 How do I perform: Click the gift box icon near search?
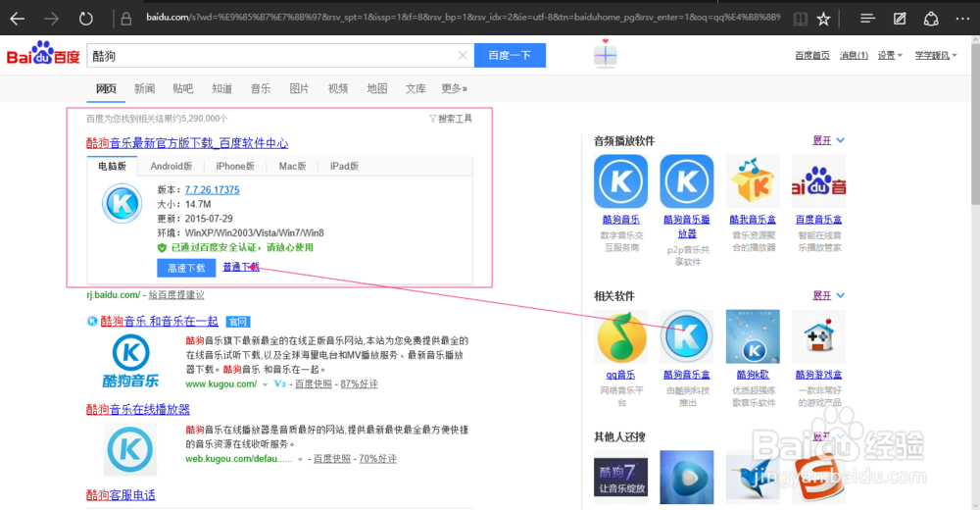[x=605, y=54]
